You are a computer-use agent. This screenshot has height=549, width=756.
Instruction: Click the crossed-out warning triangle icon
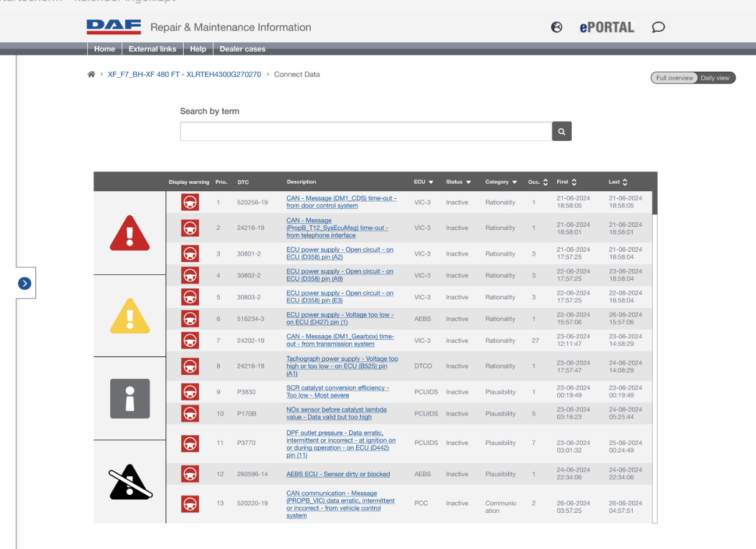(130, 482)
